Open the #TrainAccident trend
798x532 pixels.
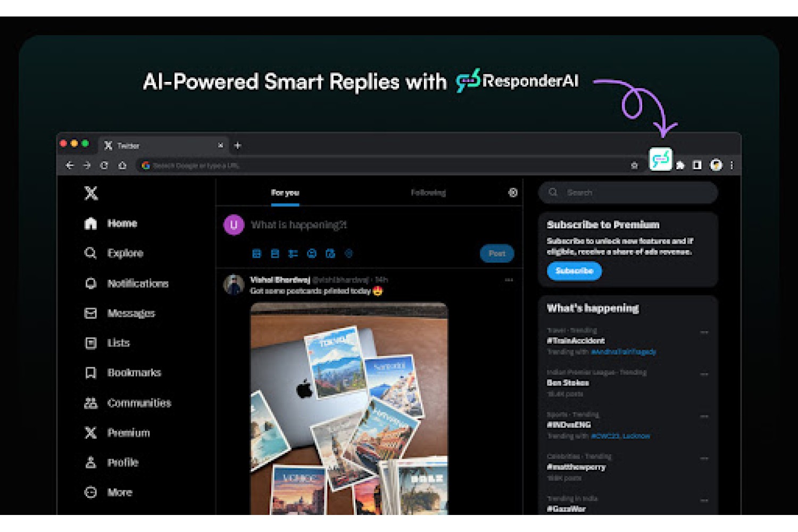click(576, 341)
